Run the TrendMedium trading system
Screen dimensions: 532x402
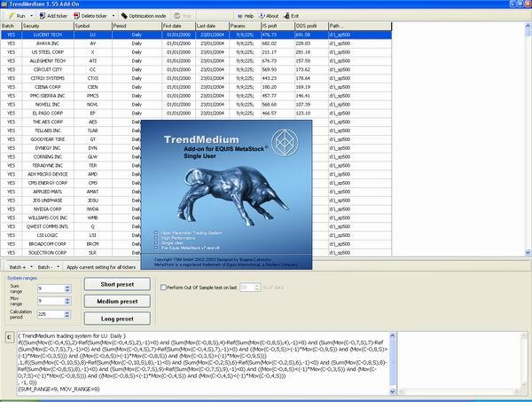[17, 16]
